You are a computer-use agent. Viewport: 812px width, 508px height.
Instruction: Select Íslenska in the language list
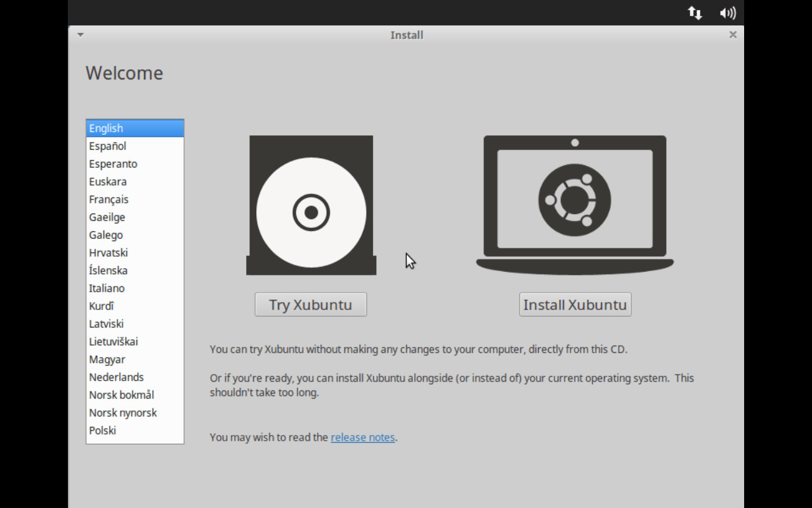135,271
